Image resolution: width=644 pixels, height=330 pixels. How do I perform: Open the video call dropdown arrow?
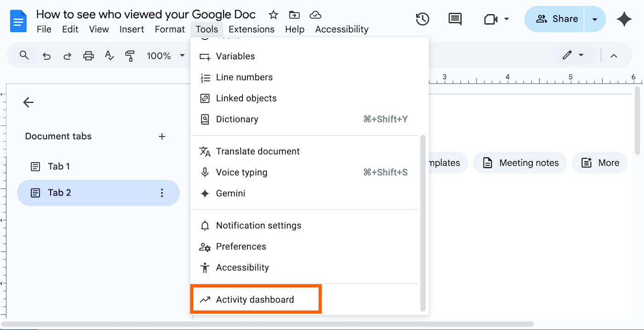point(506,19)
